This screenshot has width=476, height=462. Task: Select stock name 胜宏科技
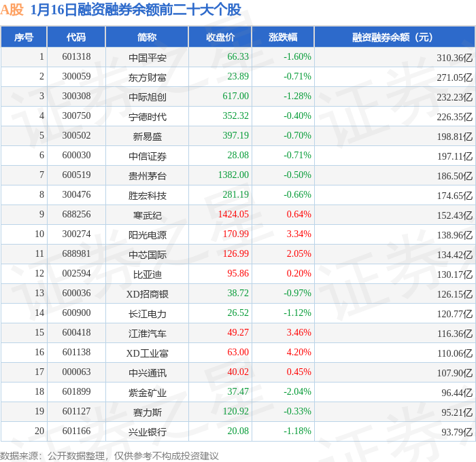tap(148, 196)
